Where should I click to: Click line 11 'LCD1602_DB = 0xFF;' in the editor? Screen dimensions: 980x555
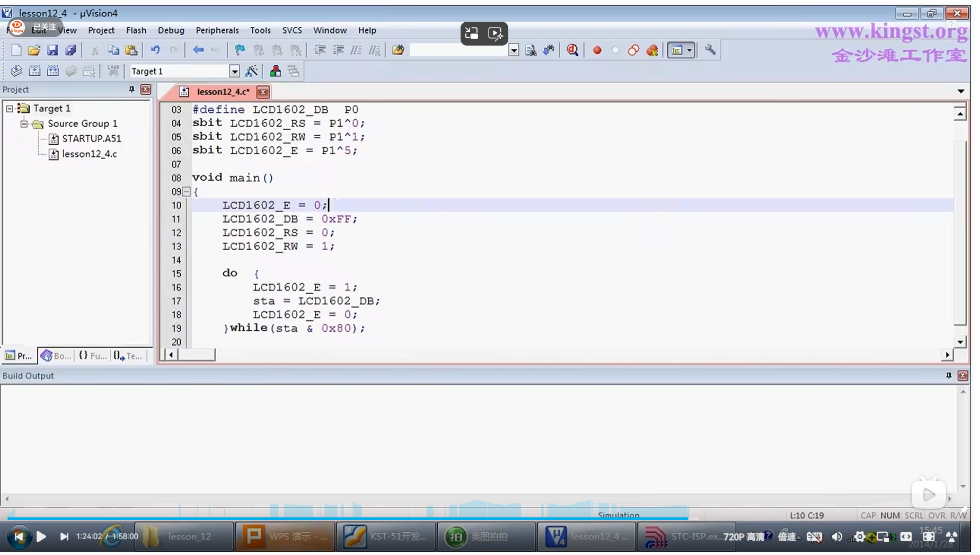point(289,219)
